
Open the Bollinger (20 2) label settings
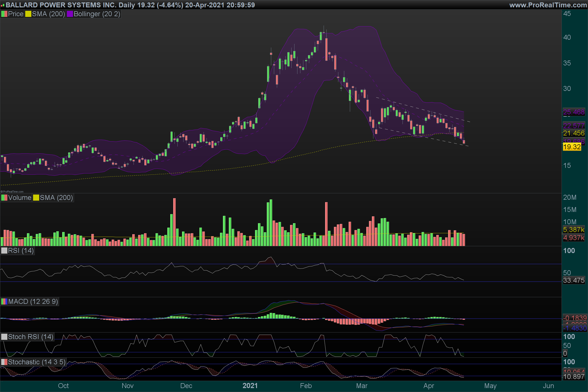tap(97, 14)
